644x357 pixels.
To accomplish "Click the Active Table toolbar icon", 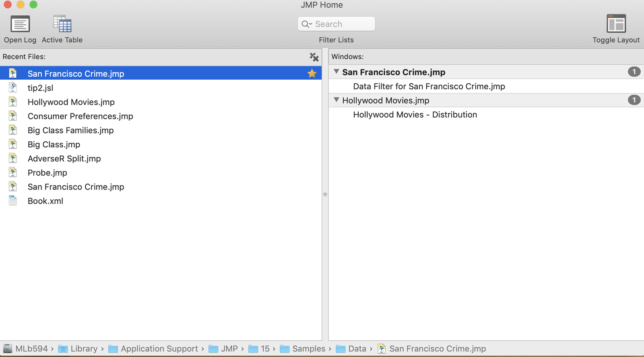I will click(x=62, y=24).
